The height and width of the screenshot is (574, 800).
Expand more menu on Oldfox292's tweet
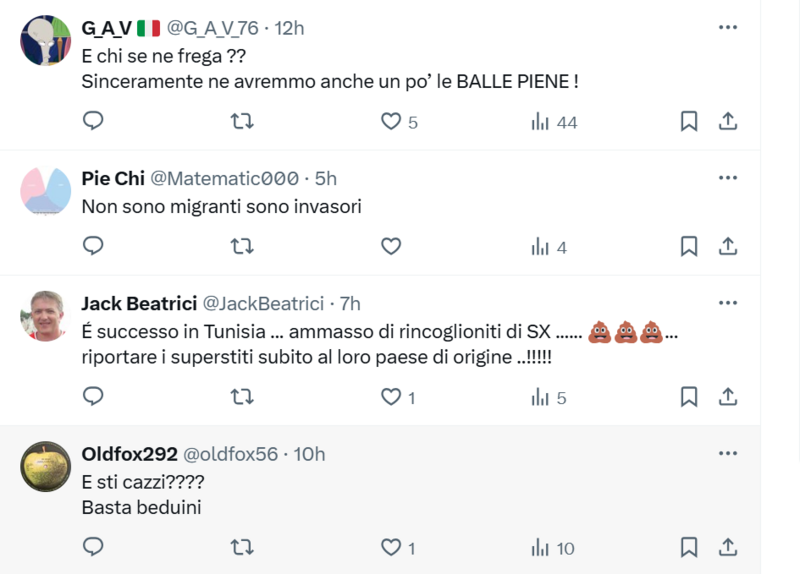728,453
